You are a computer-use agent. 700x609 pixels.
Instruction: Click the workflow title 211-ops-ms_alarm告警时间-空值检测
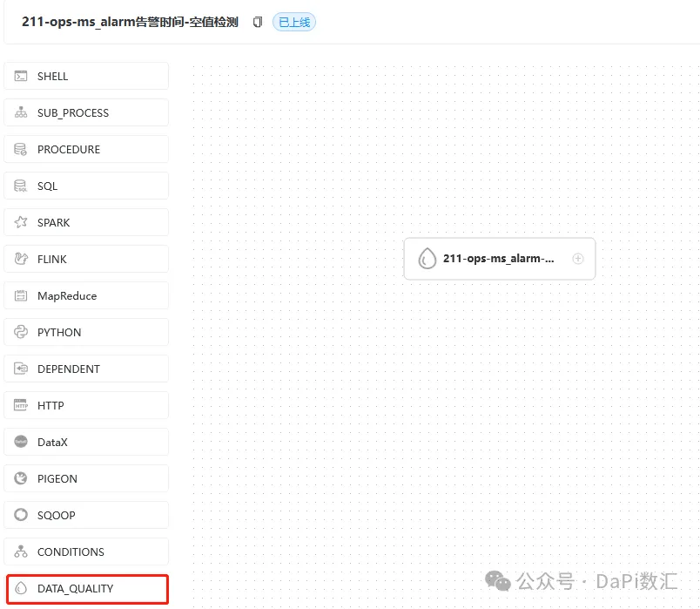pyautogui.click(x=130, y=22)
